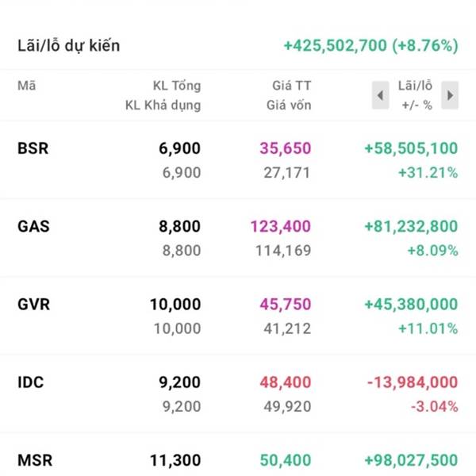Click the right arrow beside Lãi/lỗ header

click(450, 95)
